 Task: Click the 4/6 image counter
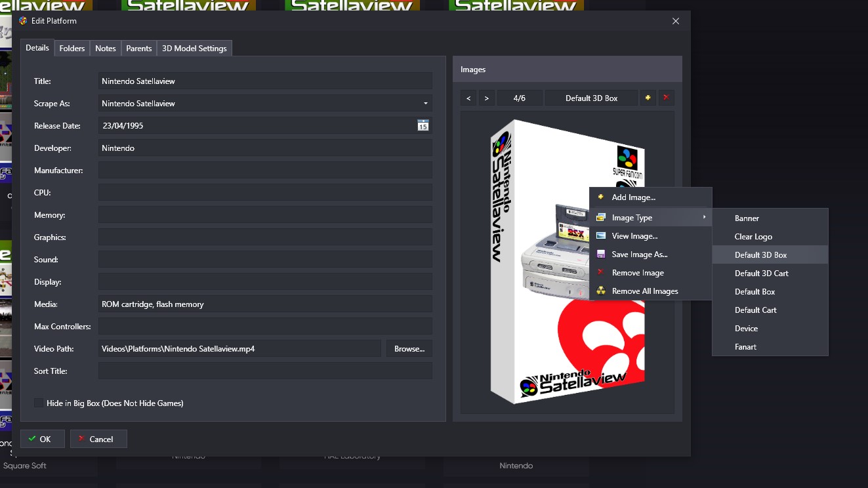click(x=520, y=98)
